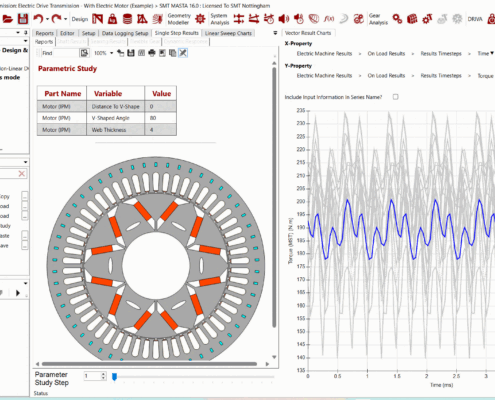Click Electric Machine Results in X-Property path
This screenshot has height=400, width=495.
point(324,54)
